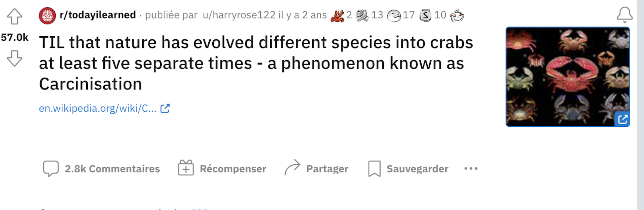Open the 2.8k Commentaires section
The width and height of the screenshot is (644, 210).
click(x=101, y=169)
